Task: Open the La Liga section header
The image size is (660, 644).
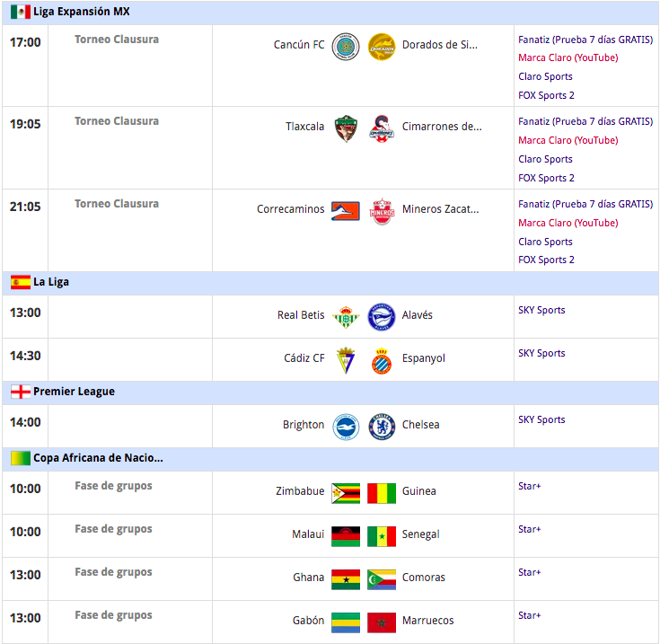Action: tap(51, 282)
